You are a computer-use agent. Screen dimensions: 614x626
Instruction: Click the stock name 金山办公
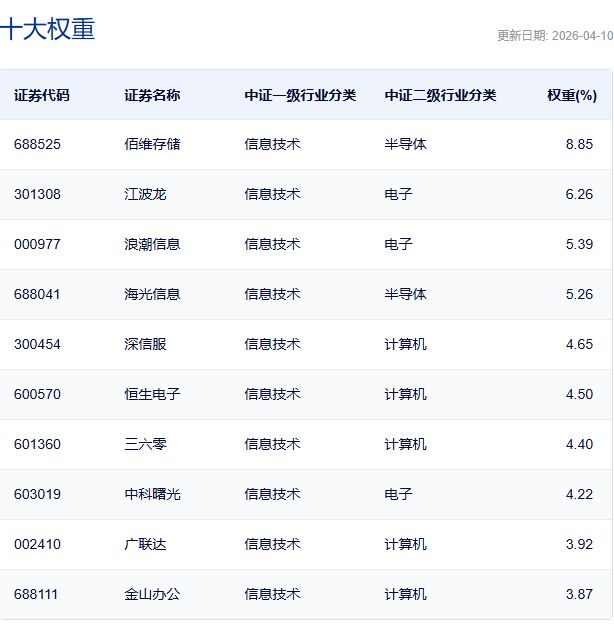point(152,594)
